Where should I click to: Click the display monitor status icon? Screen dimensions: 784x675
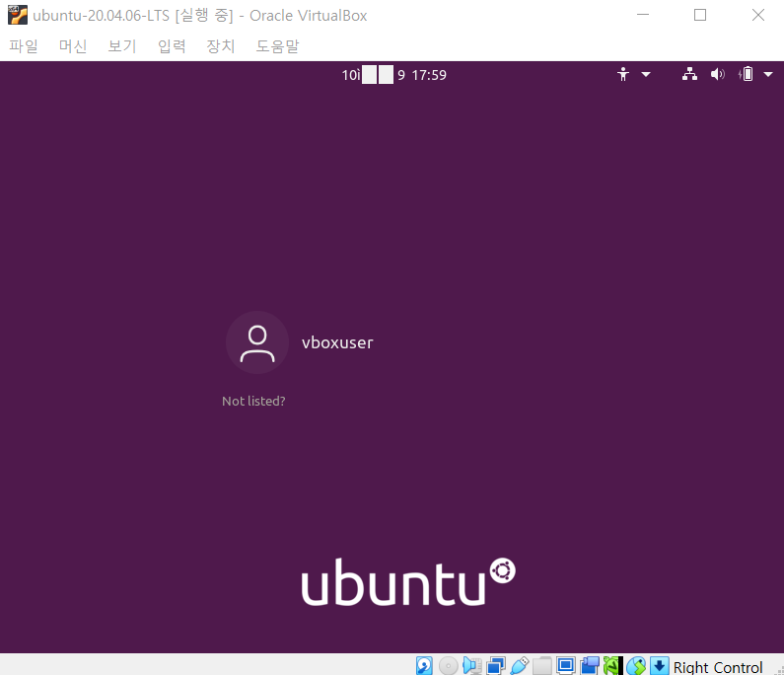[566, 666]
